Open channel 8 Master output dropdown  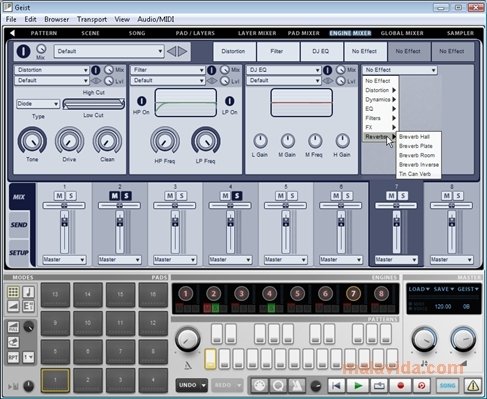451,260
